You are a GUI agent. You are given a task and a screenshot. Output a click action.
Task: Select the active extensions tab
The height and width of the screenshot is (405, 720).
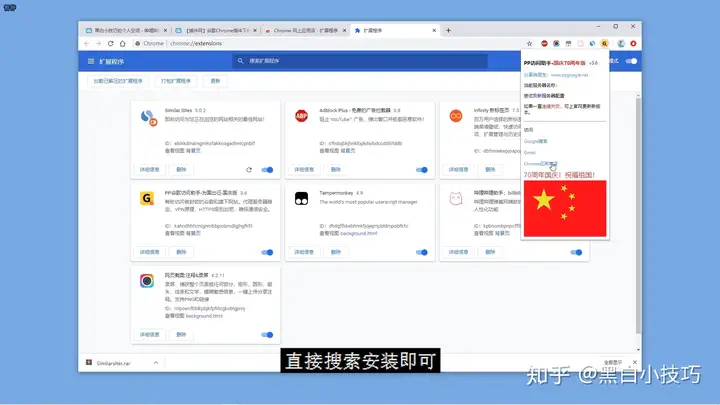[394, 30]
